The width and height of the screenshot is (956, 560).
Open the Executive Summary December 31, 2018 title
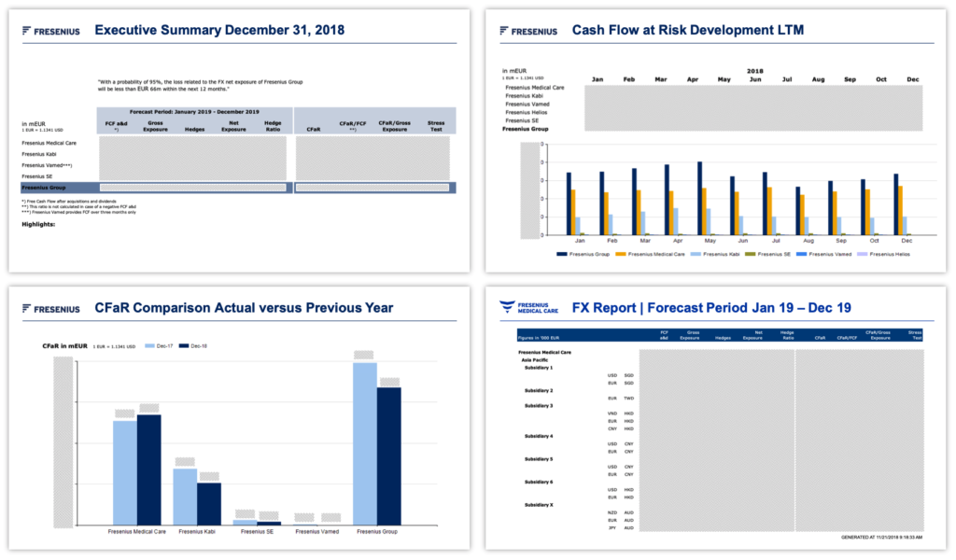[219, 30]
